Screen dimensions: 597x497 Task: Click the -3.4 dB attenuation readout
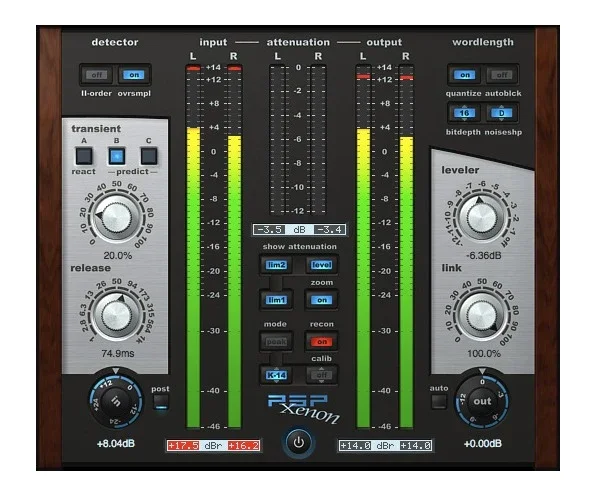330,230
